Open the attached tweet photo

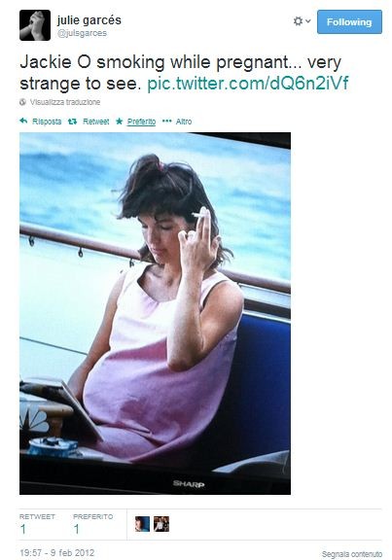(155, 313)
